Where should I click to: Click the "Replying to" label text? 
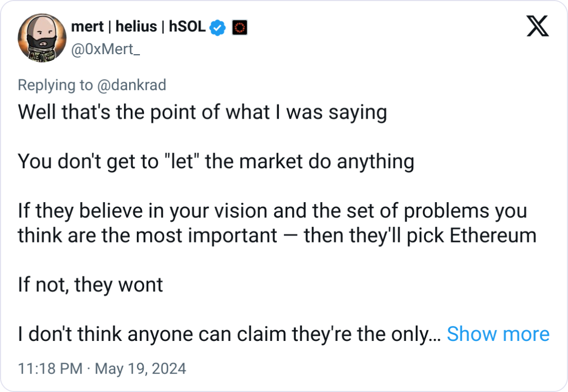[55, 85]
